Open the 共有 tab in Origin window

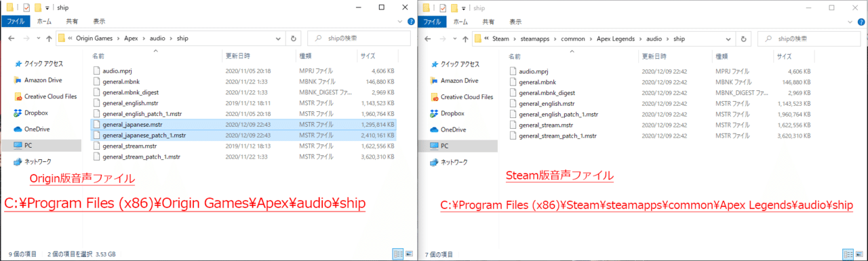(72, 21)
